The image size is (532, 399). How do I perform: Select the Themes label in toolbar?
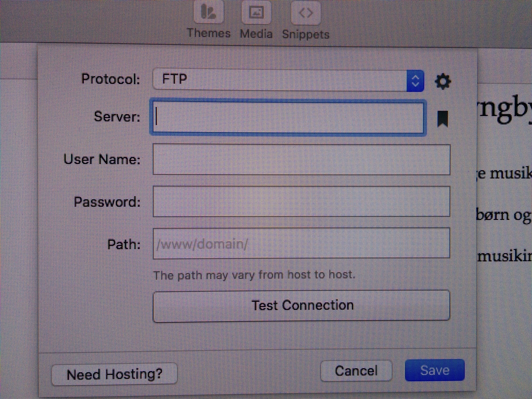click(x=209, y=33)
